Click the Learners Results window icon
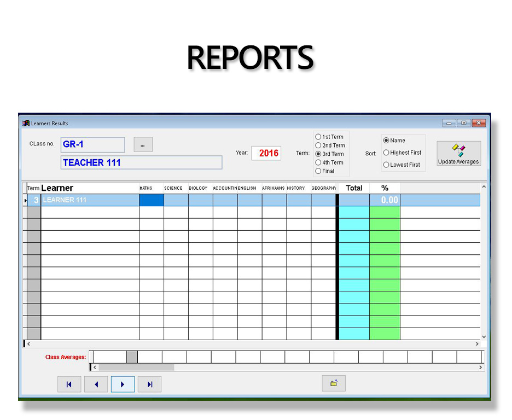The width and height of the screenshot is (512, 420). click(x=26, y=123)
